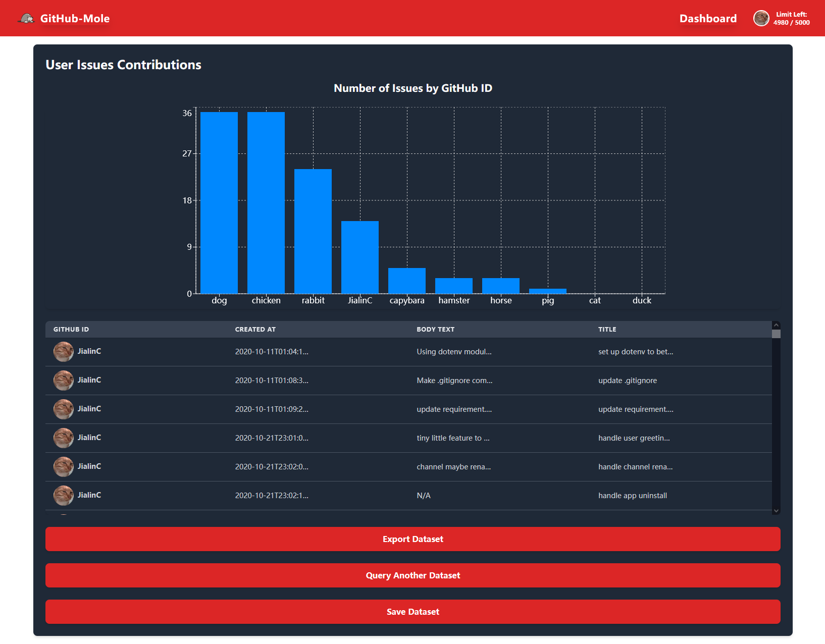Viewport: 825px width, 644px height.
Task: Click the CREATED AT column header
Action: pyautogui.click(x=255, y=330)
